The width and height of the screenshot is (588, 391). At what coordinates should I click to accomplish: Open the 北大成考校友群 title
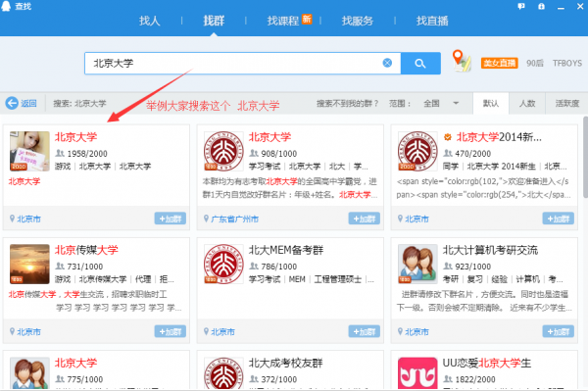click(x=286, y=363)
